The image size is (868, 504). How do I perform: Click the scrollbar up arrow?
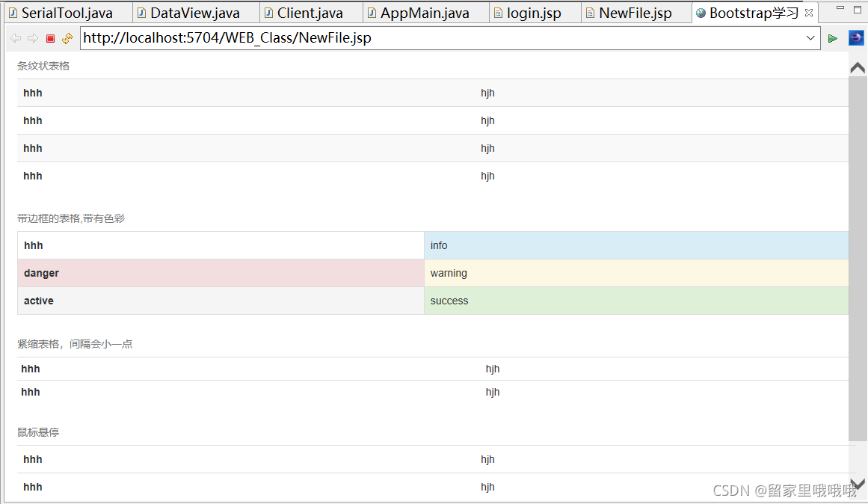(x=858, y=68)
